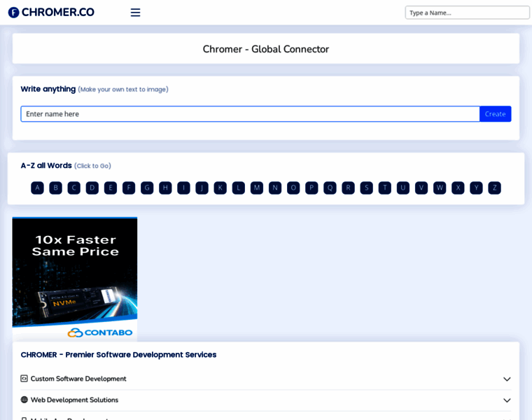The height and width of the screenshot is (420, 532).
Task: Click the A-Z all Words heading
Action: click(x=46, y=166)
